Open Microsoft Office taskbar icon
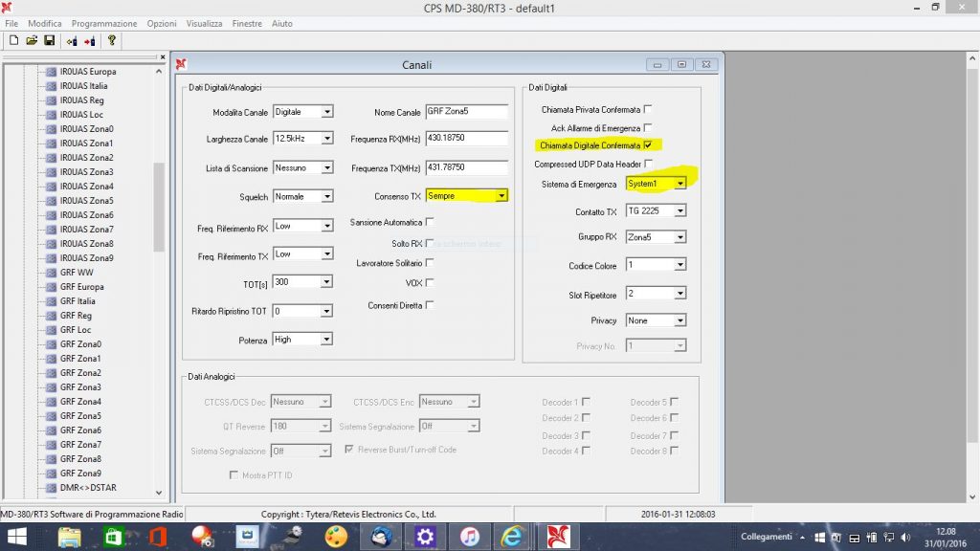The height and width of the screenshot is (551, 980). 158,537
